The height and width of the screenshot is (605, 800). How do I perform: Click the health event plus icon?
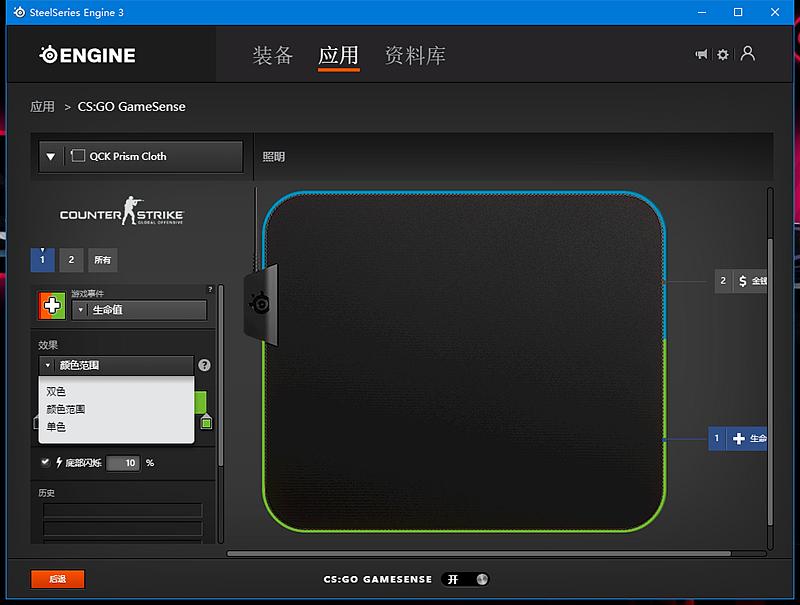tap(52, 306)
